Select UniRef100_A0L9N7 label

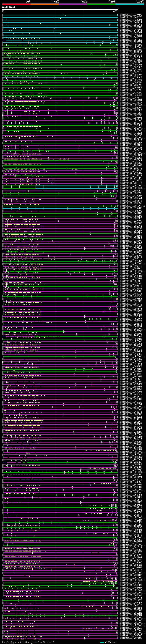click(x=131, y=520)
